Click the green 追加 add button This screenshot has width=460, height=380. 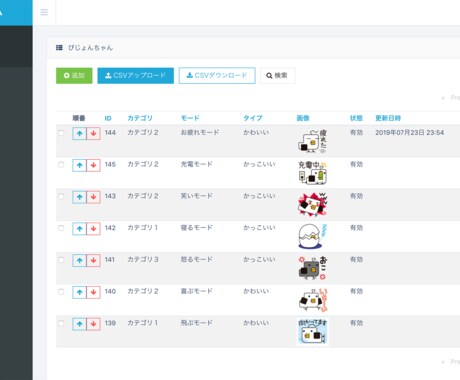coord(74,76)
